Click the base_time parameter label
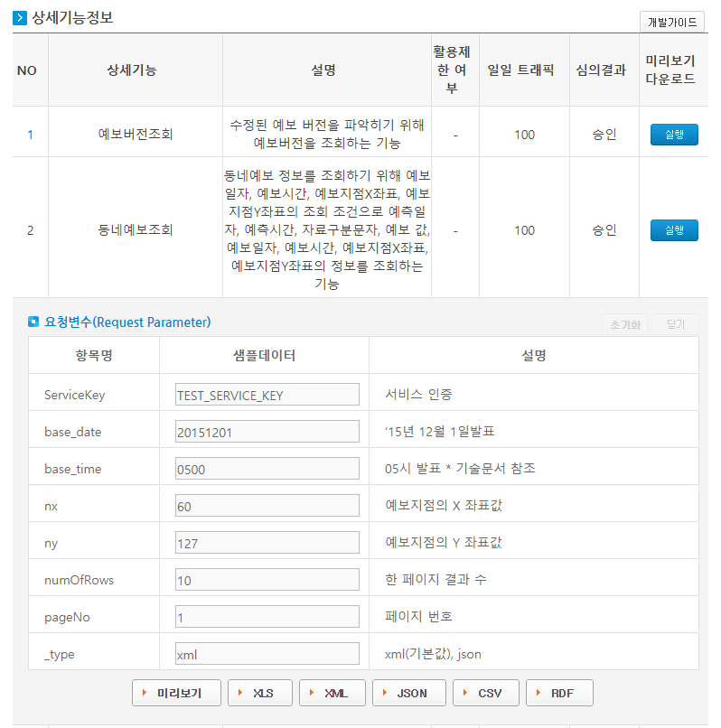 (x=73, y=469)
